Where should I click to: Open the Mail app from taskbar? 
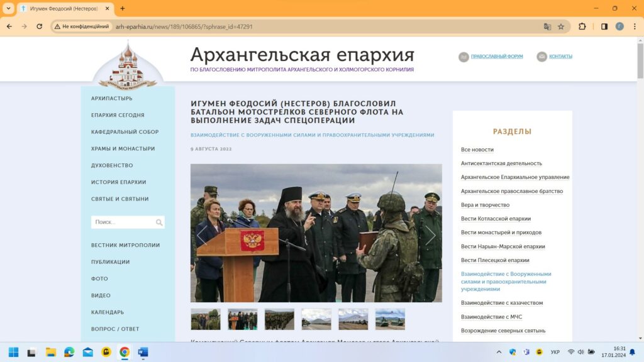87,352
